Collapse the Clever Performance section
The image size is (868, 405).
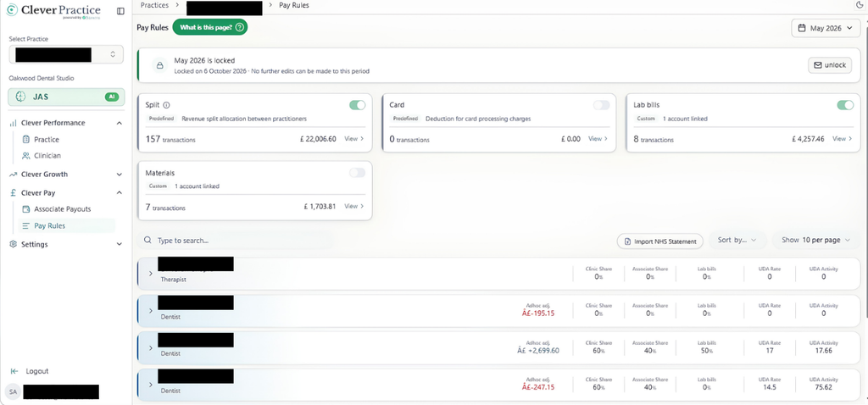coord(119,123)
